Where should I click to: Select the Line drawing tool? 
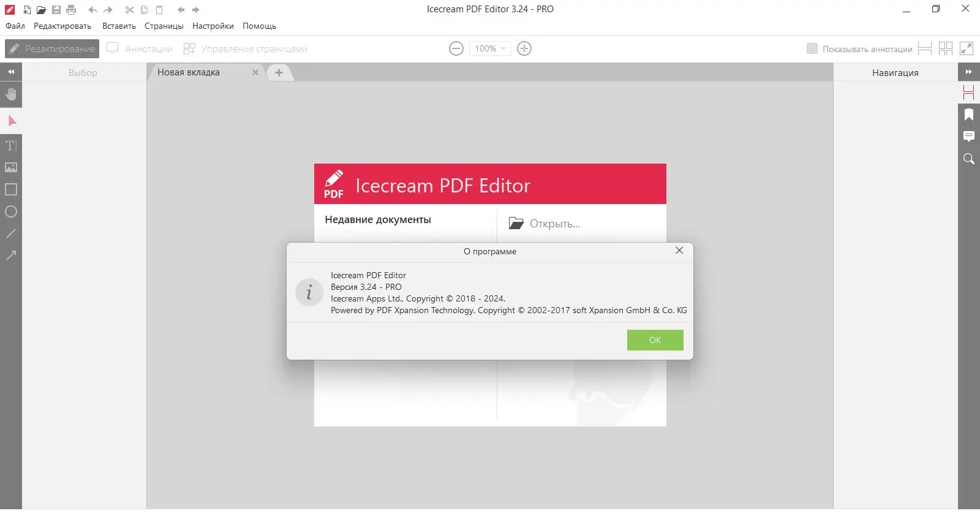[x=11, y=233]
